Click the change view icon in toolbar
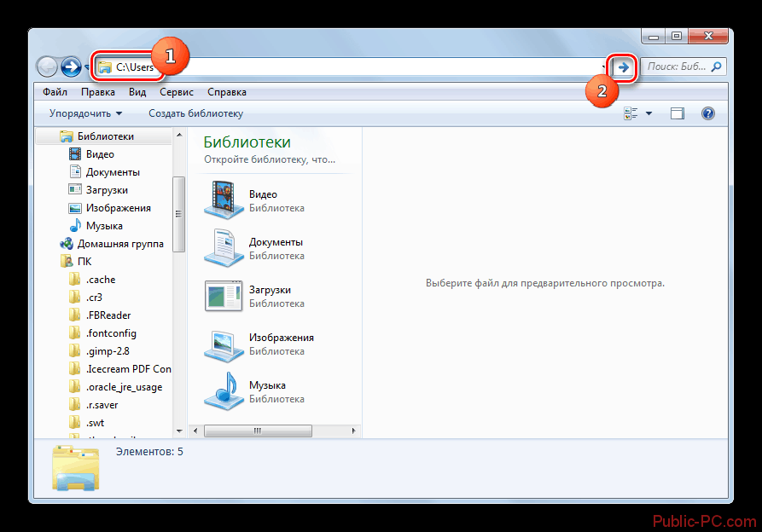 tap(631, 113)
